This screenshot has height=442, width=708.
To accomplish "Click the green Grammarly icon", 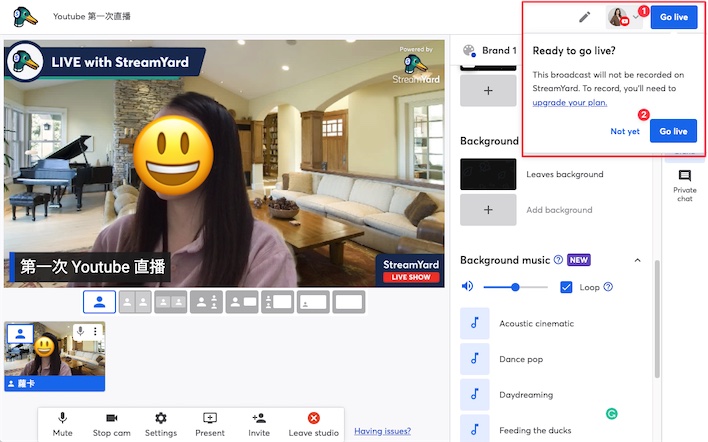I will click(611, 414).
